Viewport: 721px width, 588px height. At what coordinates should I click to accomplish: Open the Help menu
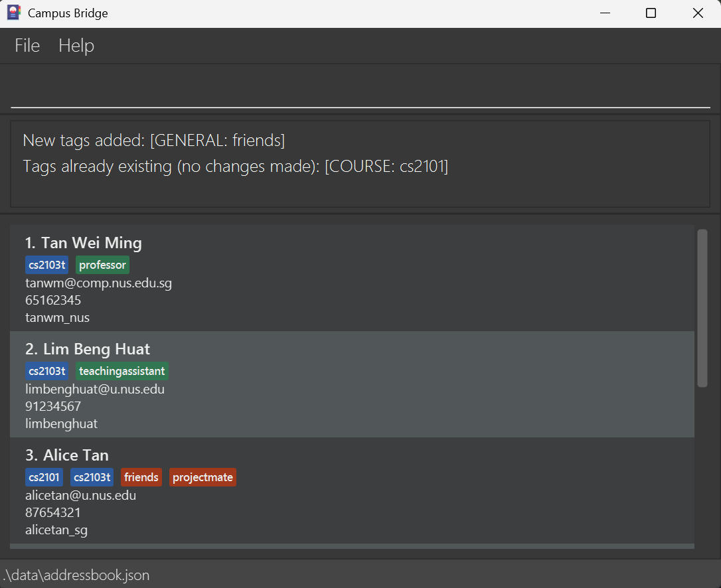pyautogui.click(x=76, y=45)
